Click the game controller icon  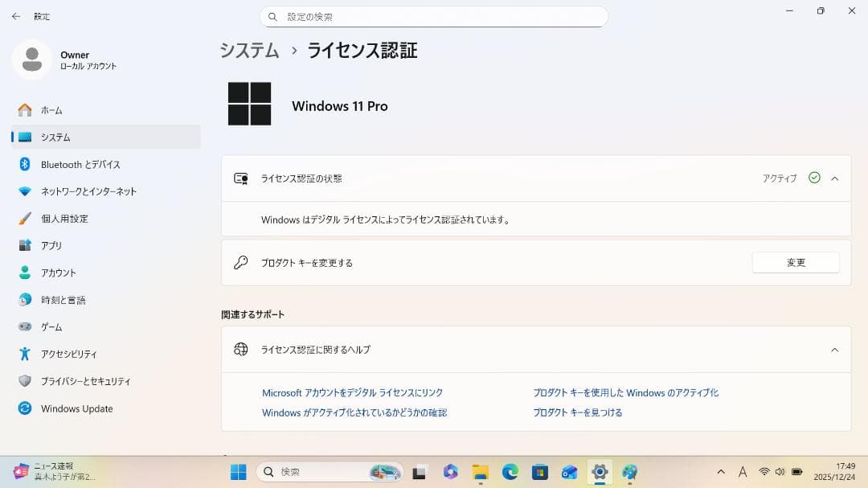pyautogui.click(x=25, y=327)
